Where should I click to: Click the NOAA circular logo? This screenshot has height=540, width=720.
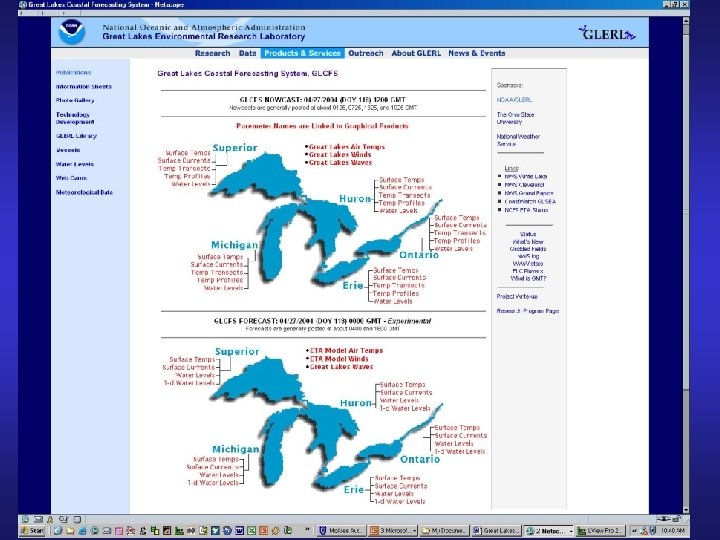click(72, 32)
